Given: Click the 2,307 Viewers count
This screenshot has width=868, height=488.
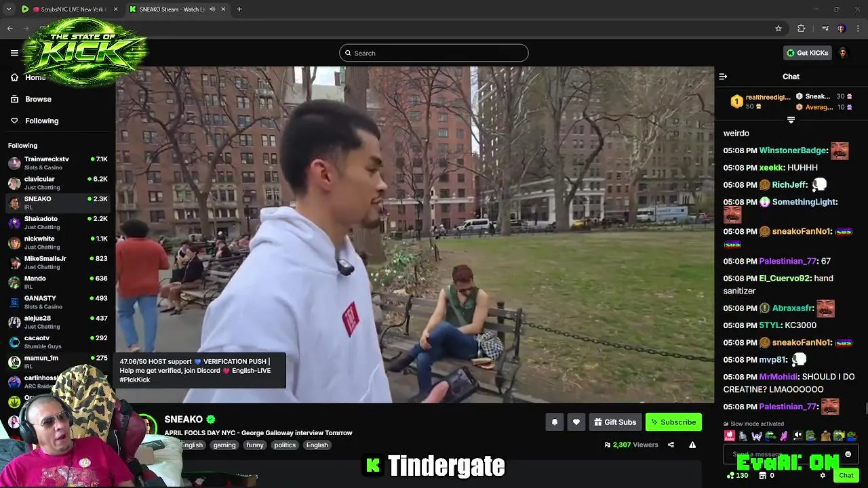Looking at the screenshot, I should point(631,445).
